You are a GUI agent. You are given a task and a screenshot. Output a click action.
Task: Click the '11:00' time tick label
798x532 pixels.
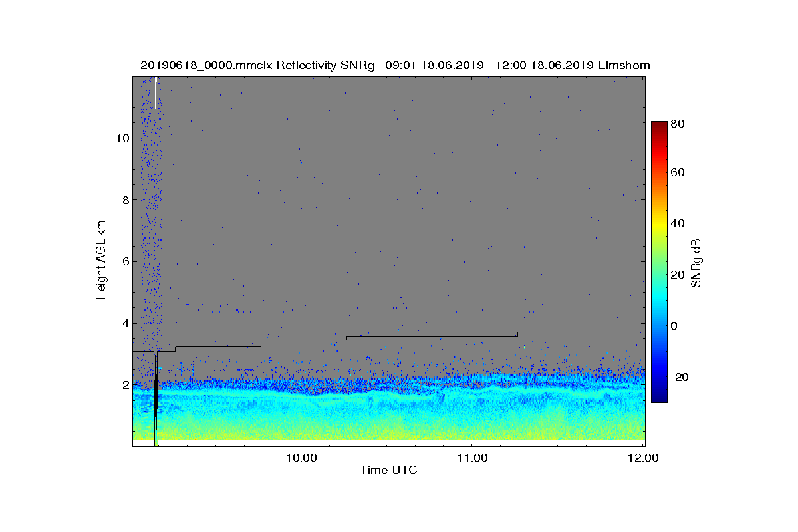471,458
